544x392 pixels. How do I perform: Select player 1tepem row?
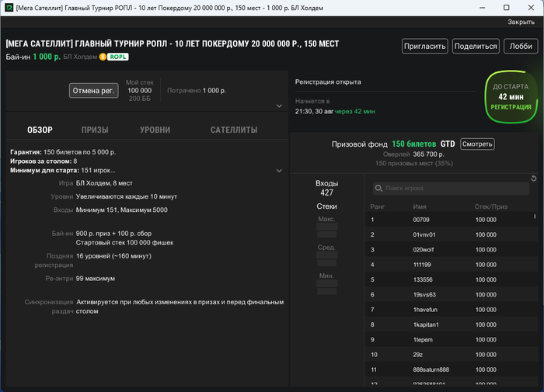451,340
